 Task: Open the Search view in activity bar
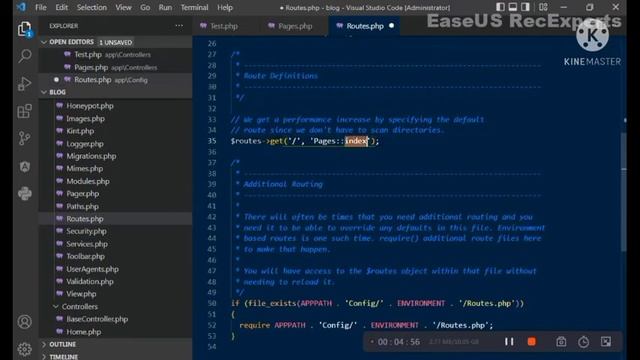[x=24, y=56]
